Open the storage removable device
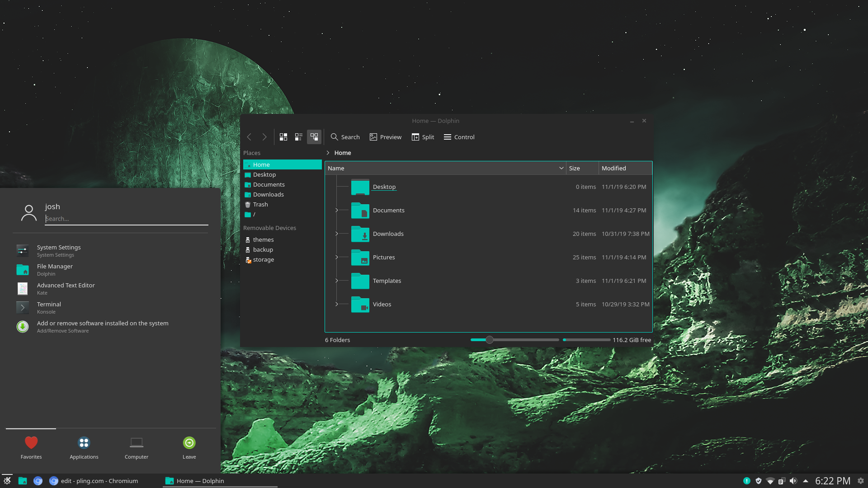This screenshot has width=868, height=488. (282, 259)
